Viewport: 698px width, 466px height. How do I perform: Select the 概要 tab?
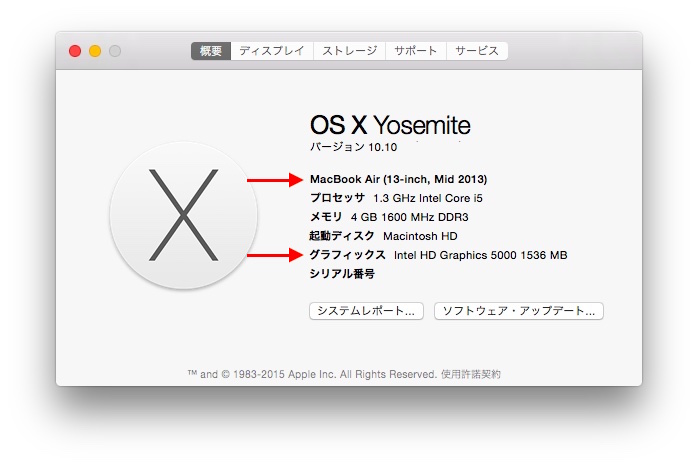point(211,51)
